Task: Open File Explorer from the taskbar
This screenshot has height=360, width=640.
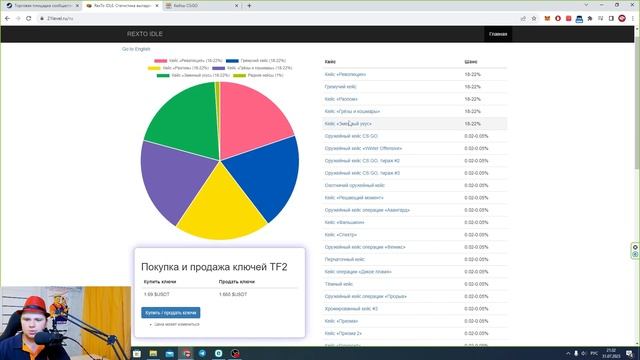Action: pos(153,353)
